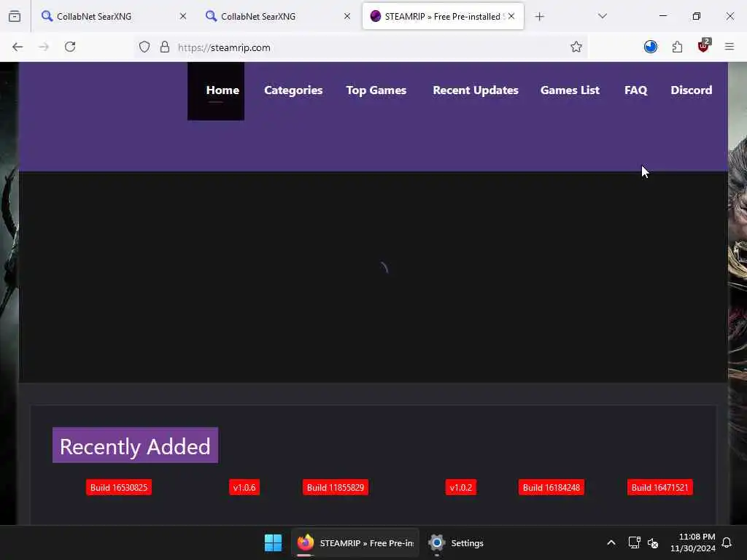This screenshot has width=747, height=560.
Task: Open the clock showing 11:08 PM
Action: [x=693, y=542]
